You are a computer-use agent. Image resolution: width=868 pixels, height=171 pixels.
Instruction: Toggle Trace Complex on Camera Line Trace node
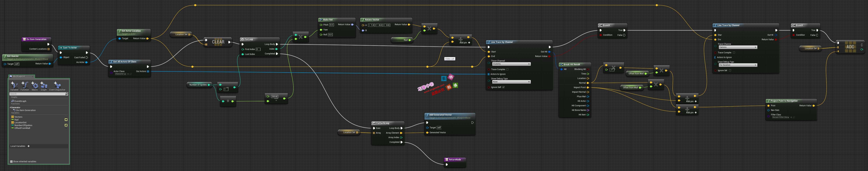coord(734,53)
